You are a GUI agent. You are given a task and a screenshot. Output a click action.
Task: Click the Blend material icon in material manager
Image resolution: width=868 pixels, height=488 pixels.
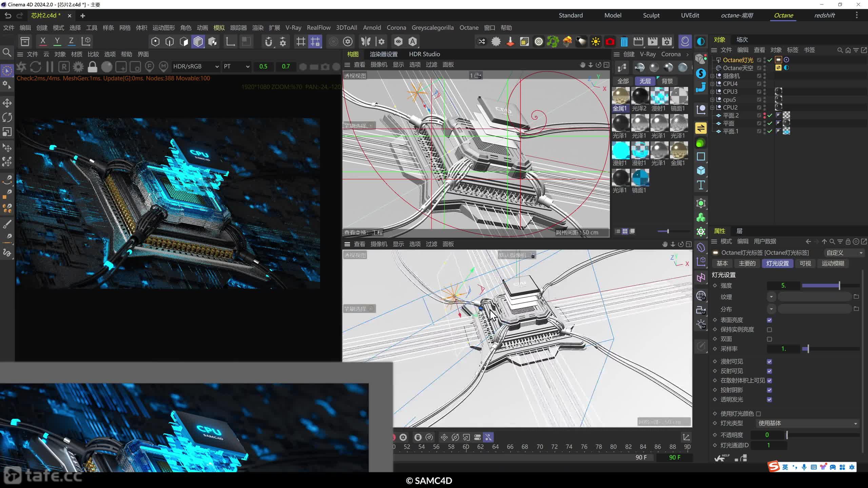click(639, 67)
